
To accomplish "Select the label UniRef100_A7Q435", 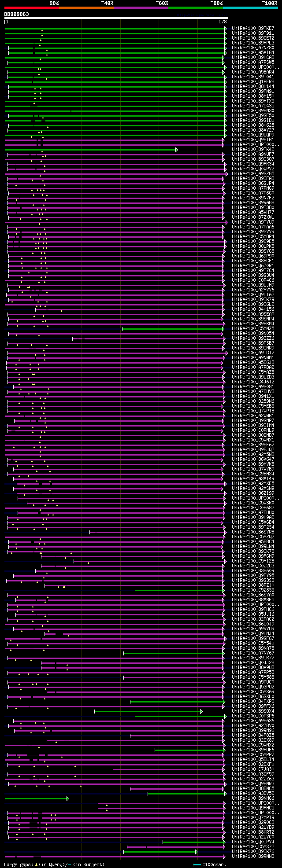I will pos(253,106).
